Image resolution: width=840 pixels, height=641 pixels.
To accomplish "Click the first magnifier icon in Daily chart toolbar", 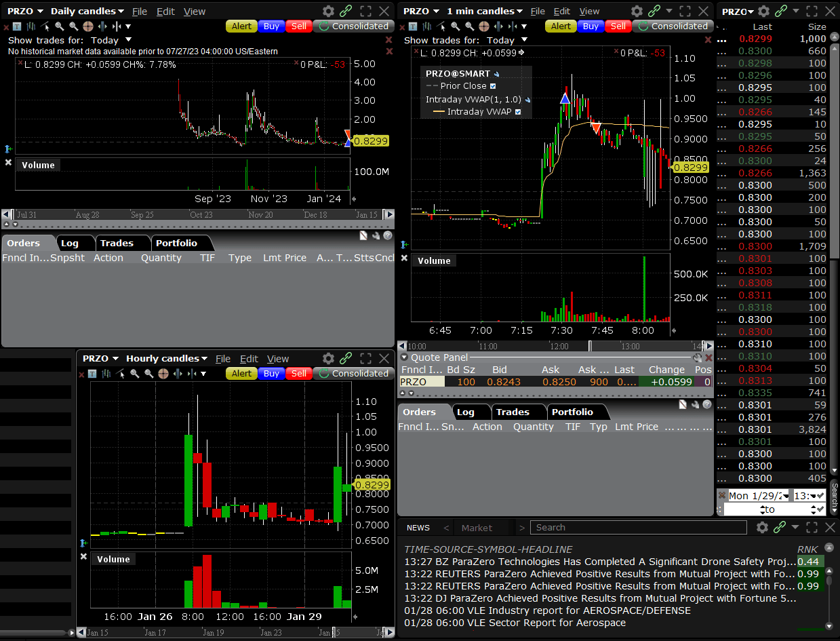I will 60,26.
